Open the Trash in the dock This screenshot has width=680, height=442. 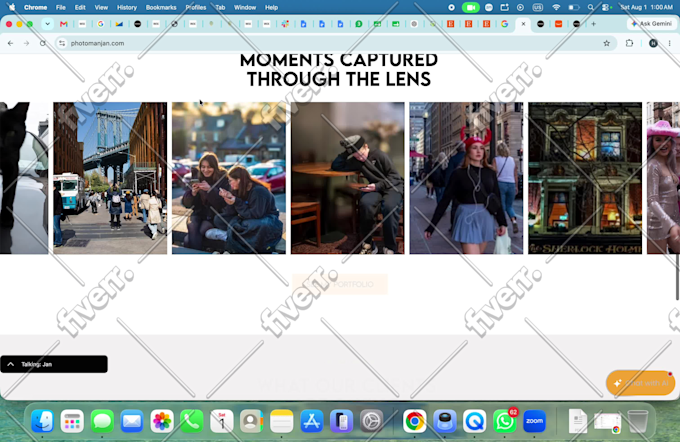638,421
